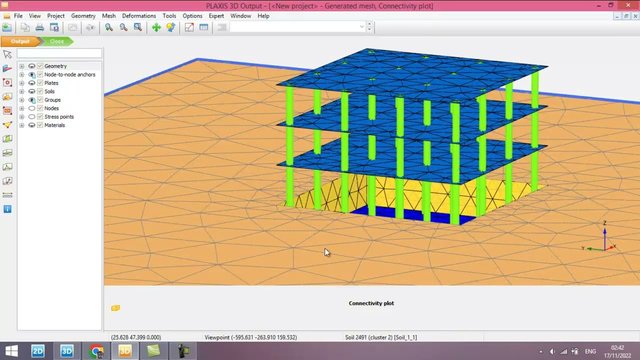Open the table view toolbar icon
Viewport: 640px width, 360px height.
[204, 28]
